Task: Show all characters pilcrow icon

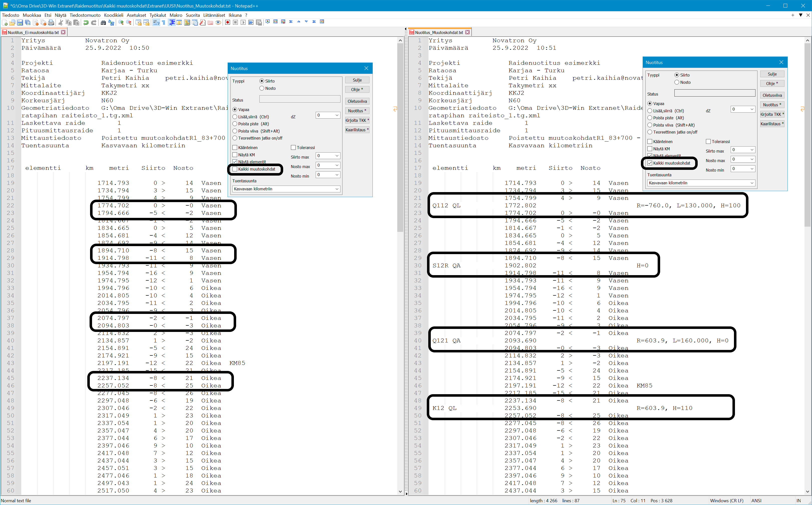Action: [x=164, y=22]
